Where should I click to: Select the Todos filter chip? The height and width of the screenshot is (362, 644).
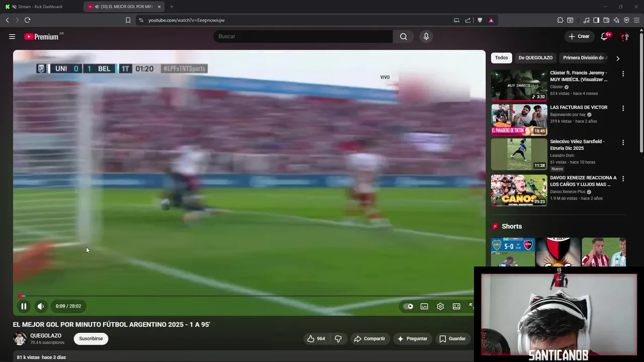[502, 58]
